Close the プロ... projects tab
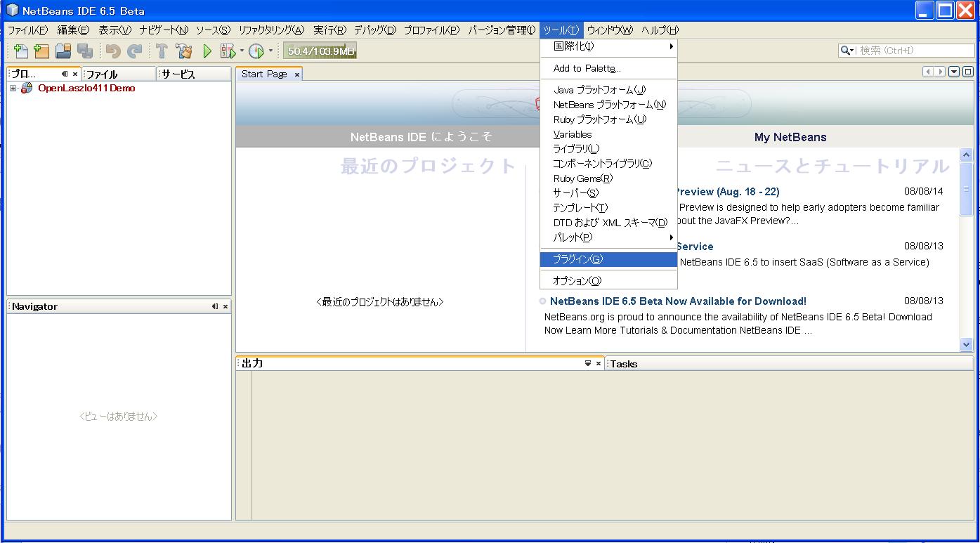 click(75, 74)
